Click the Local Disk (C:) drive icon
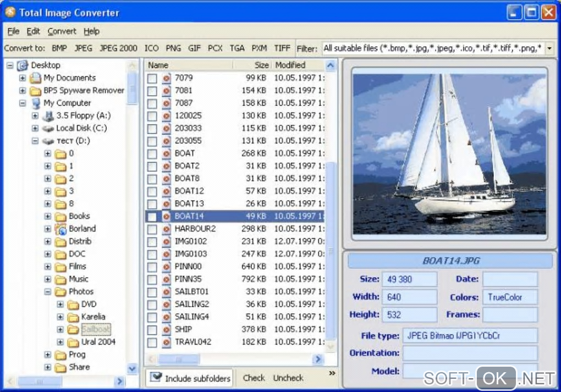 (48, 128)
